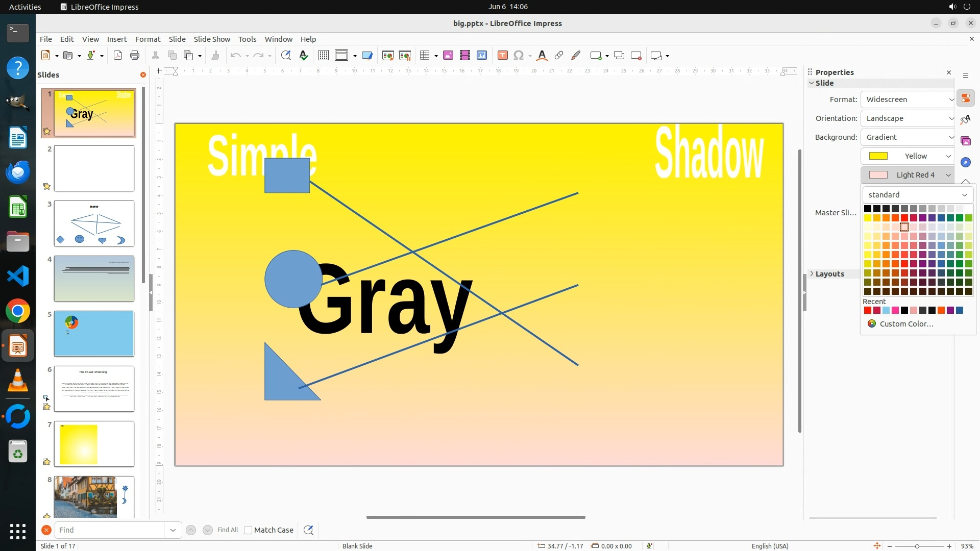Click the Find All button
This screenshot has width=980, height=551.
227,530
